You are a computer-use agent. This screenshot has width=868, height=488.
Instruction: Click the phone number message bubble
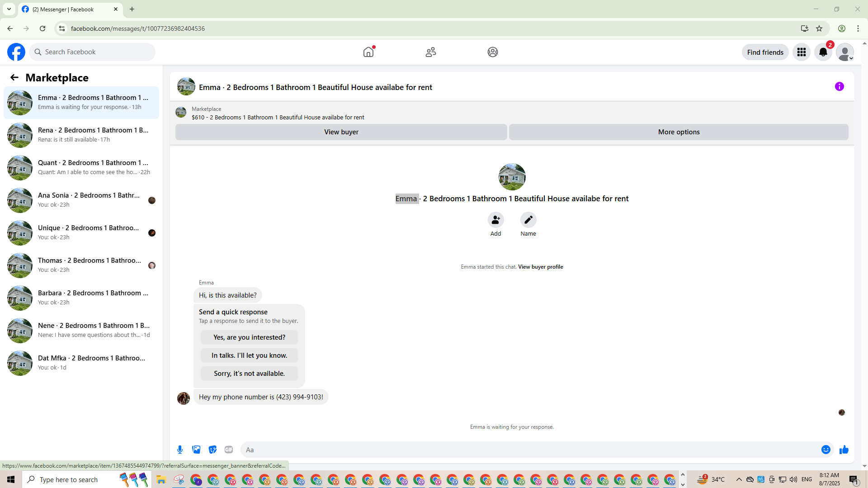click(261, 397)
